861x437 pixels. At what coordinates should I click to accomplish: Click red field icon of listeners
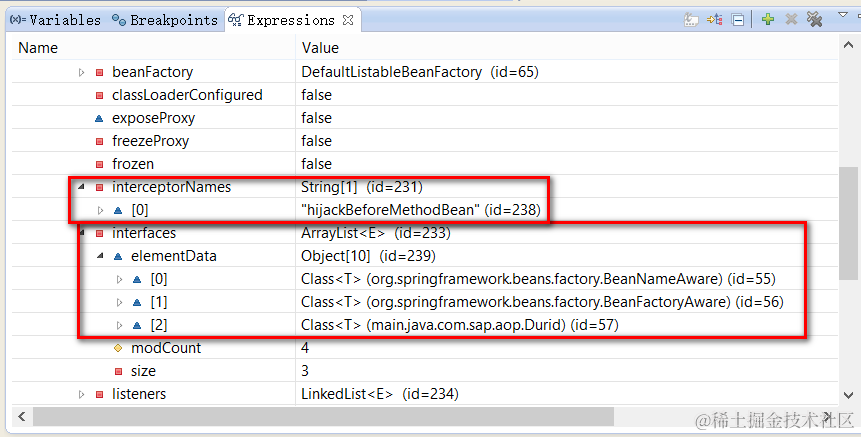99,394
